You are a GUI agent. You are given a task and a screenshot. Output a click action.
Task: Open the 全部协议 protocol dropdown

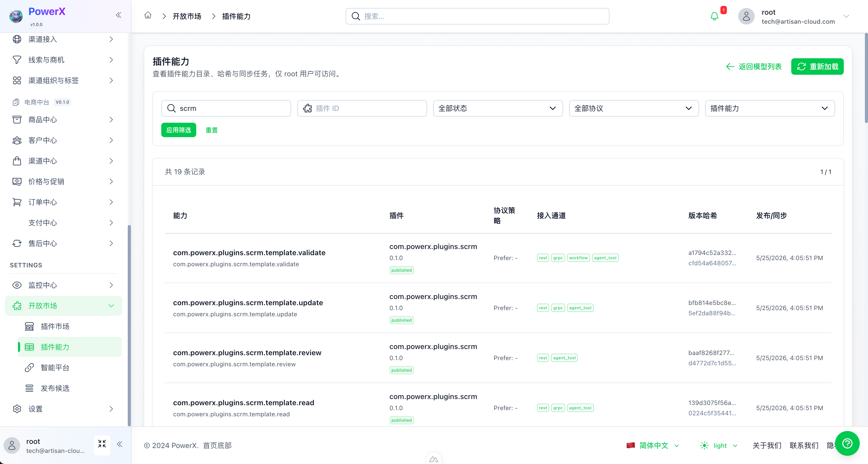[x=633, y=108]
